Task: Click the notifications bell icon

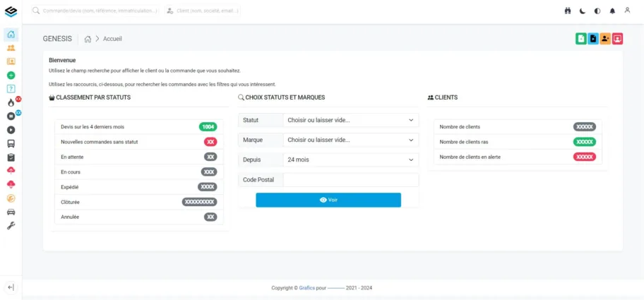Action: pos(612,11)
